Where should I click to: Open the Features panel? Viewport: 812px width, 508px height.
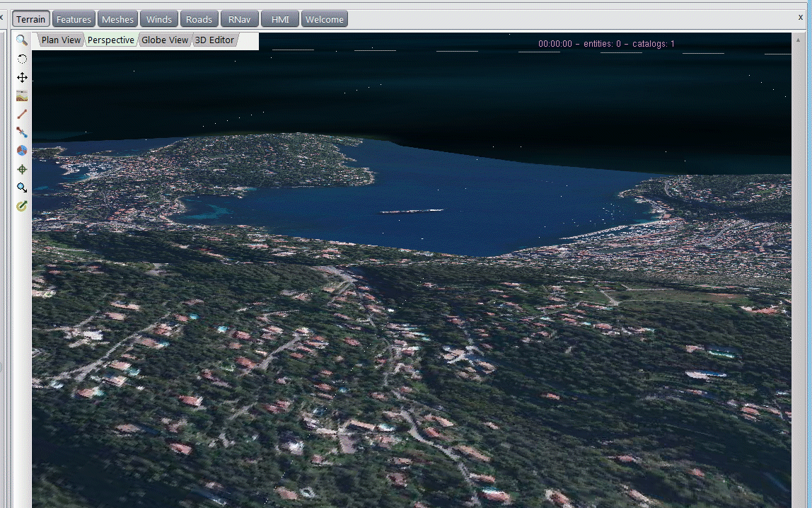74,19
